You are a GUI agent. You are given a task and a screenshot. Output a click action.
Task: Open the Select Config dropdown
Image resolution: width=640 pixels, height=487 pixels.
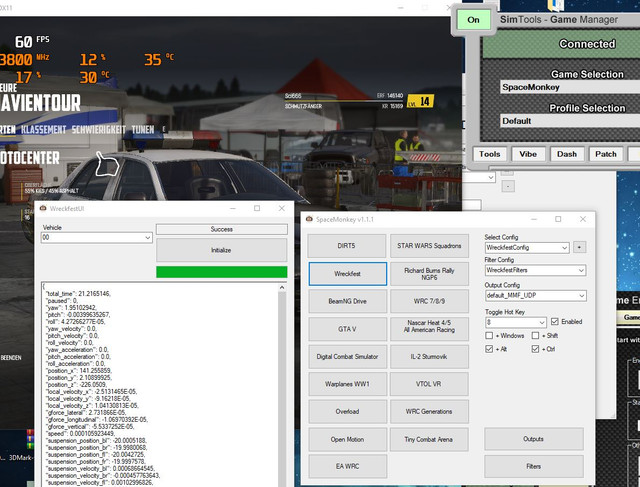click(x=527, y=247)
